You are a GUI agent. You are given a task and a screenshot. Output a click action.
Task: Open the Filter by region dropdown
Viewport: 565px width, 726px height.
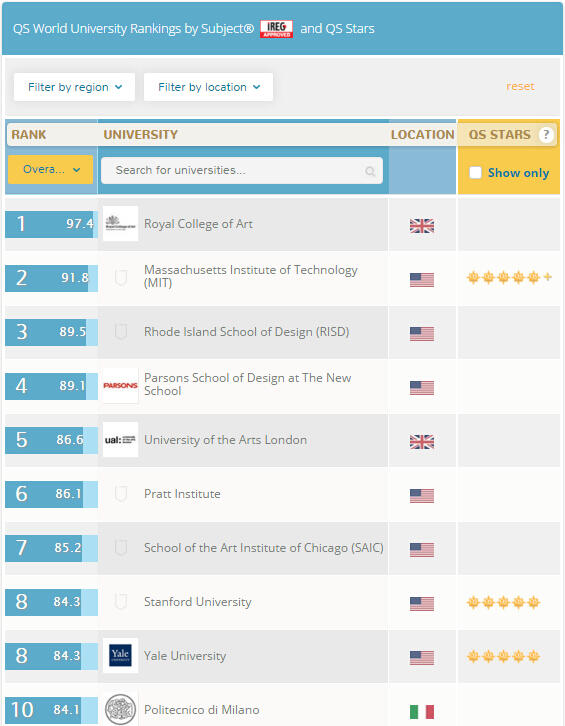pos(75,87)
